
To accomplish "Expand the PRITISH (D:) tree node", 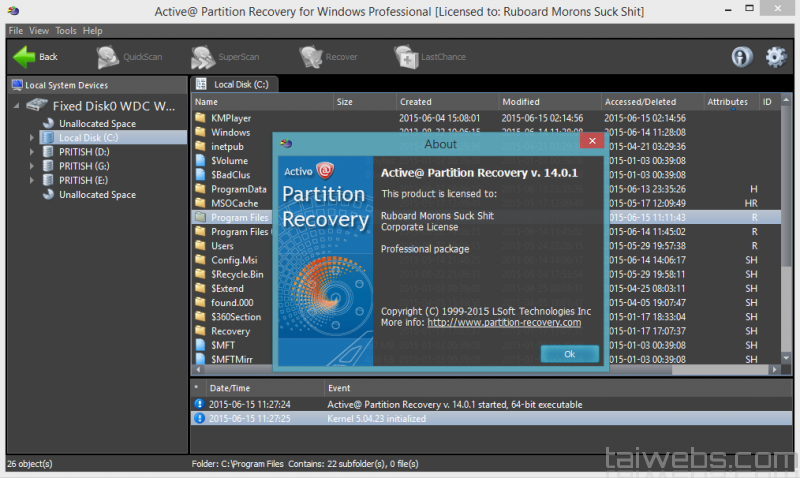I will [x=32, y=152].
